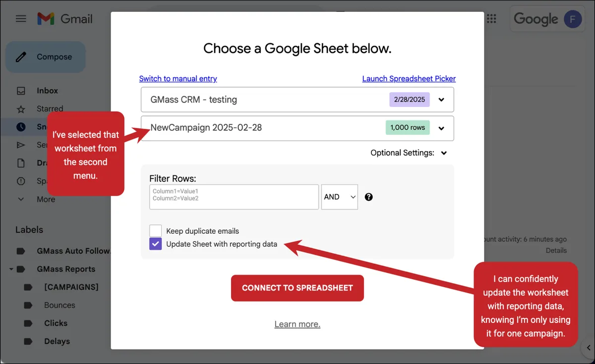Click the Drafts page icon
Screen dimensions: 595x364
click(x=21, y=163)
